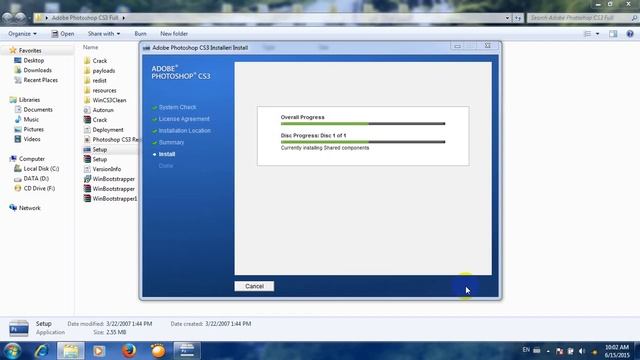Viewport: 640px width, 360px height.
Task: Select Computer in the navigation pane
Action: 32,159
